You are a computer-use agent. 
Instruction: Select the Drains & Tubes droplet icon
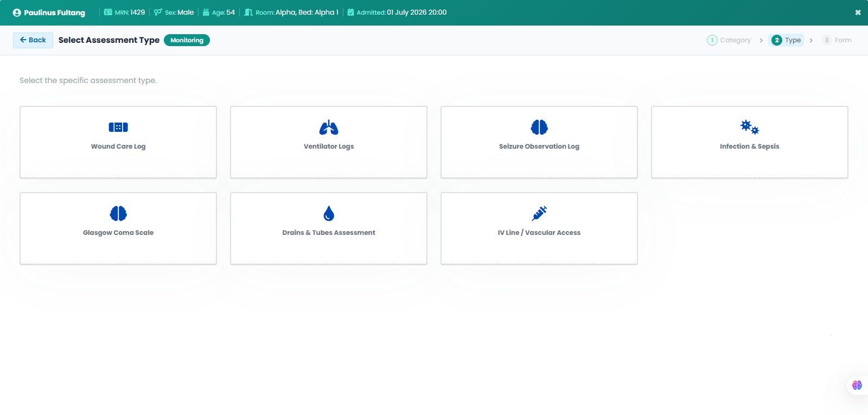click(329, 214)
